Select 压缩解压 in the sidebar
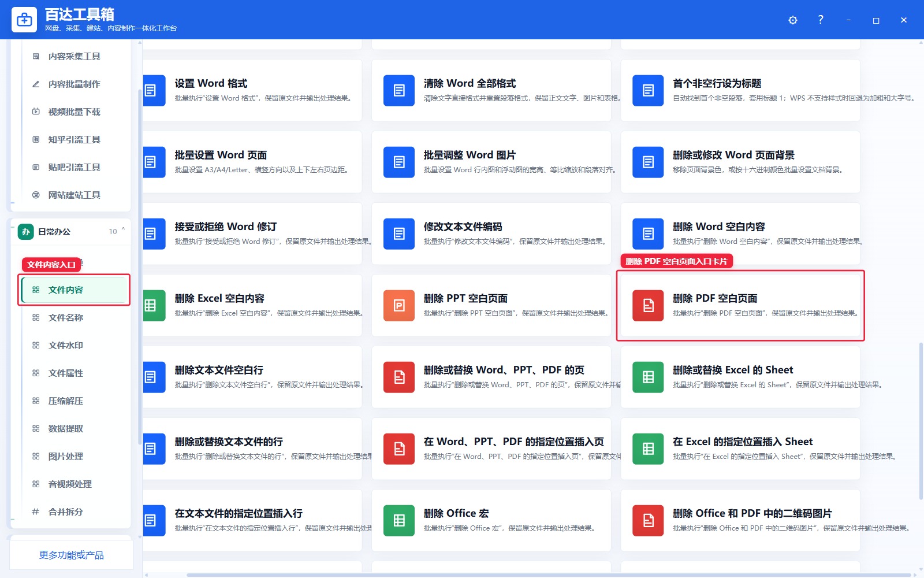The width and height of the screenshot is (924, 578). tap(74, 401)
